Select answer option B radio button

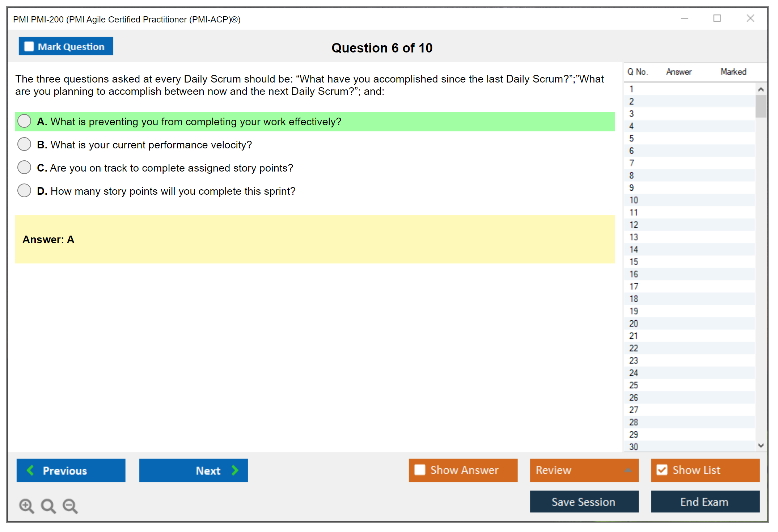(x=24, y=144)
